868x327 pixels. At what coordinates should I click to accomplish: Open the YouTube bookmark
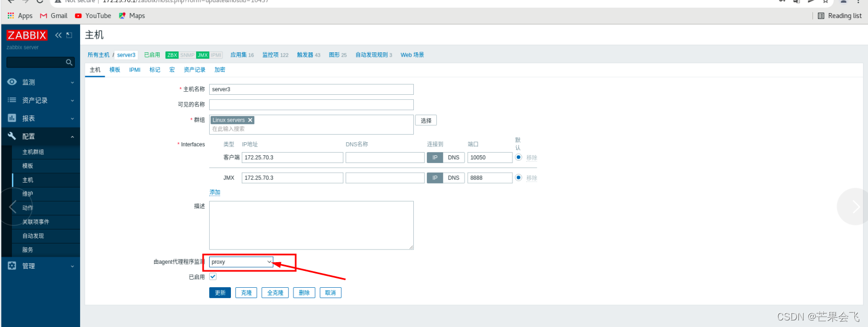point(93,16)
